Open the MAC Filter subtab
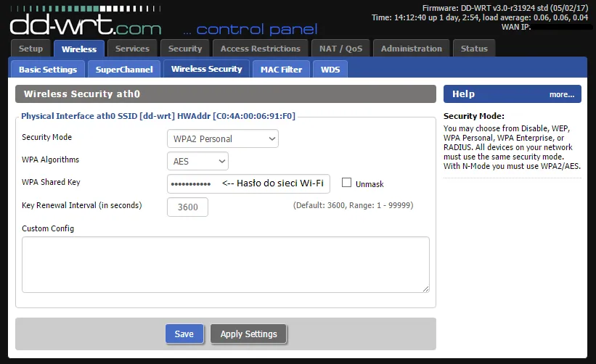The image size is (596, 364). click(x=281, y=70)
